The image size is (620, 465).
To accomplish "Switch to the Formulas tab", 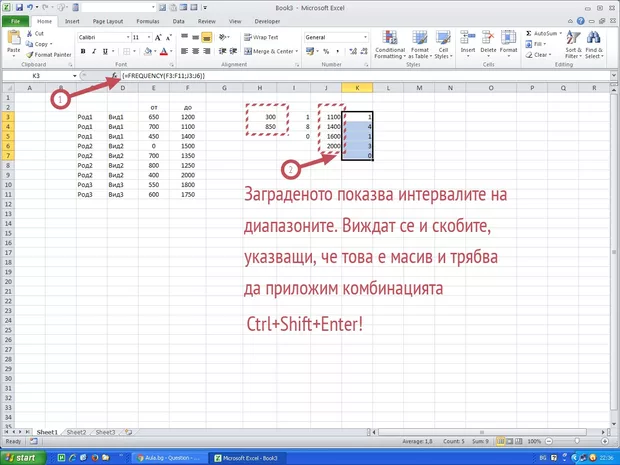I will coord(148,21).
